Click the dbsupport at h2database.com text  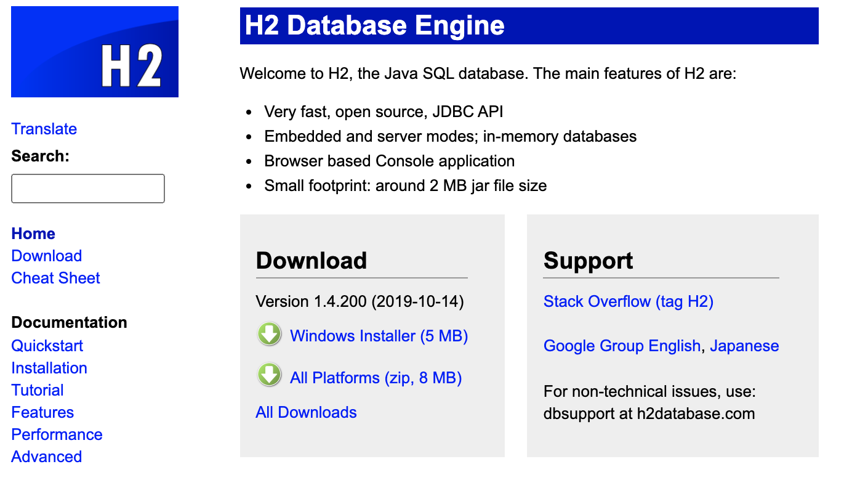pos(649,413)
